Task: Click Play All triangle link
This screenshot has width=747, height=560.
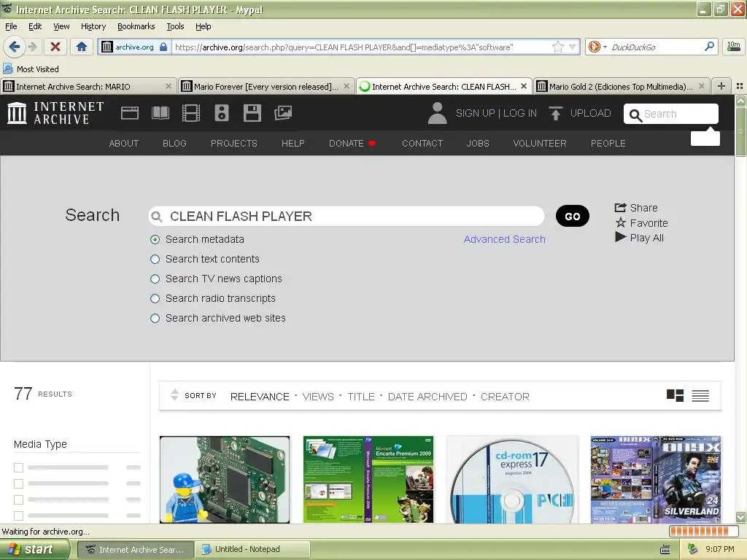Action: click(x=639, y=238)
